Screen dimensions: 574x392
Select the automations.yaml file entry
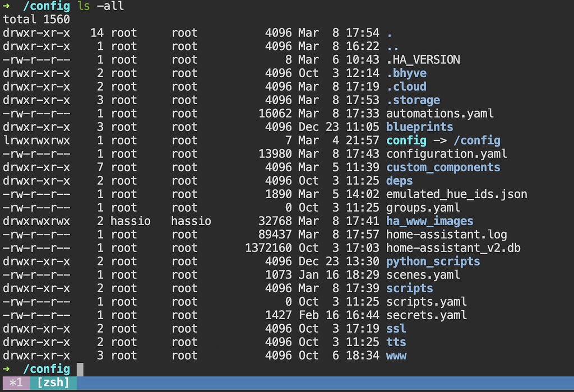click(440, 113)
